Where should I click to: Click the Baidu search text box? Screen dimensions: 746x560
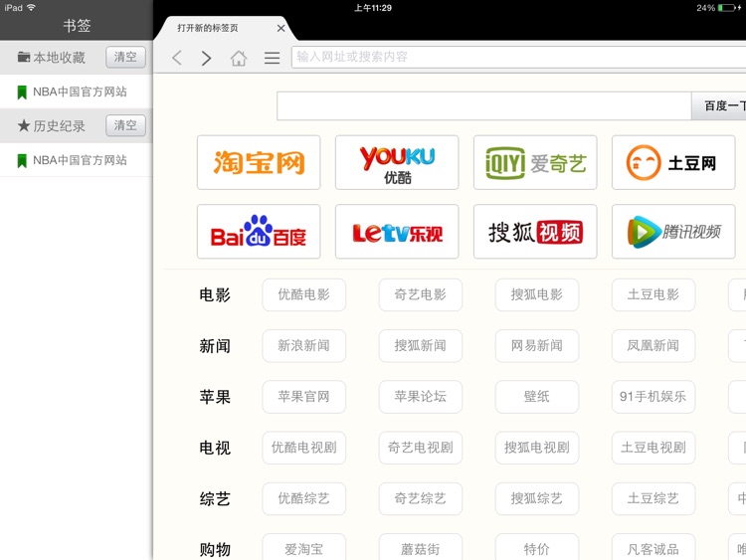[x=483, y=105]
